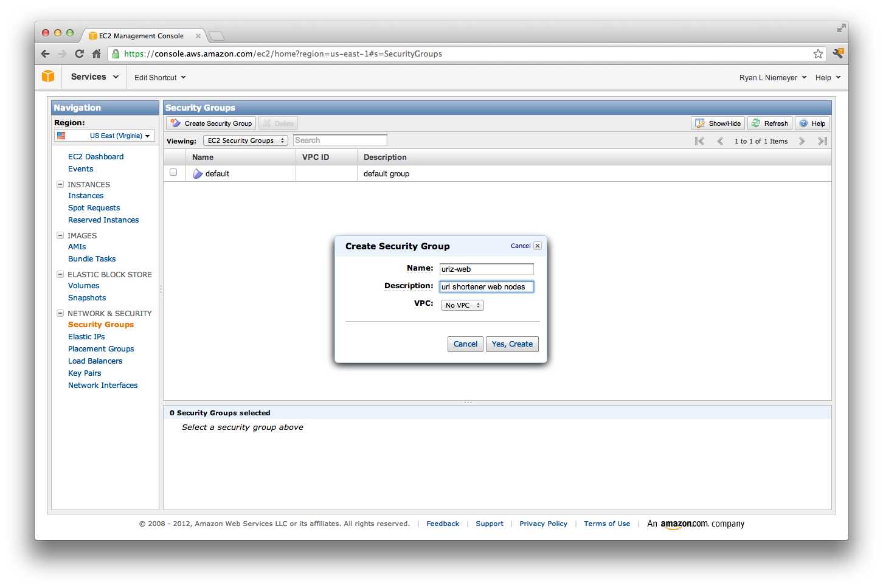Jump to last page in pager
This screenshot has height=588, width=883.
[x=822, y=141]
